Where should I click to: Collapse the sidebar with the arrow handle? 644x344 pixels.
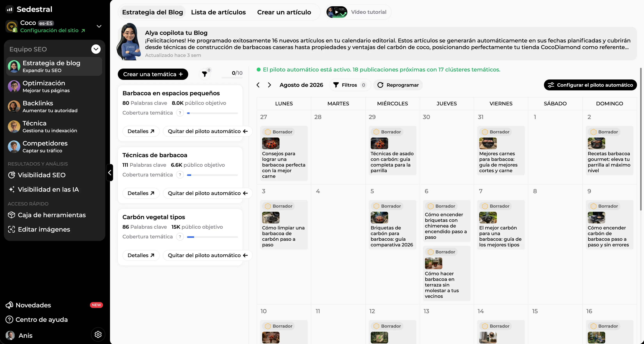(x=109, y=173)
